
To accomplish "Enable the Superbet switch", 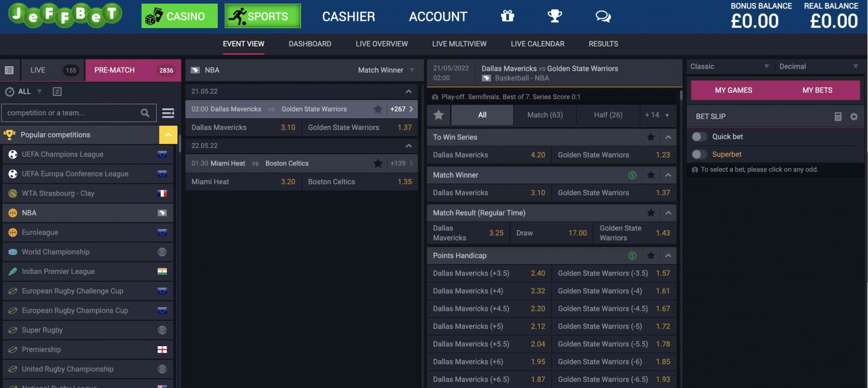I will 699,155.
